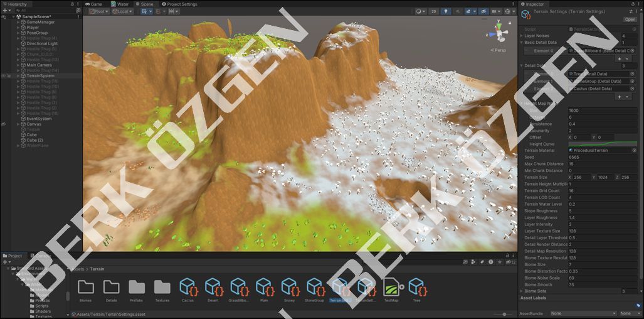
Task: Click the Seed input field
Action: (x=601, y=157)
